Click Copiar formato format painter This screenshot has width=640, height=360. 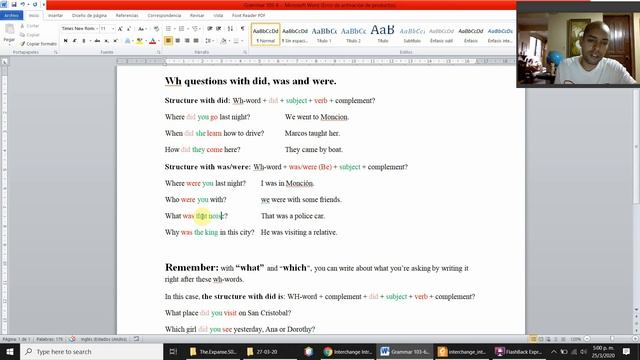click(39, 44)
